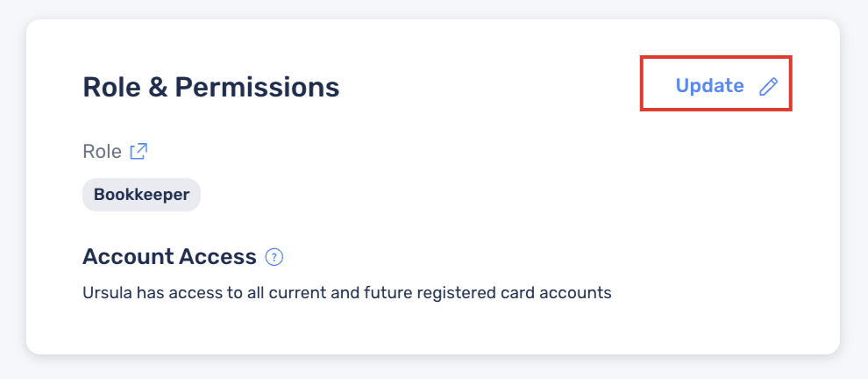Select the word Permissions in the title
Screen dimensions: 868x379
[x=257, y=87]
